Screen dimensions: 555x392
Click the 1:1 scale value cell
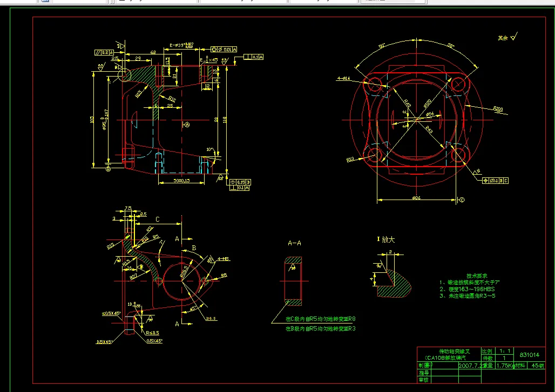pos(505,351)
